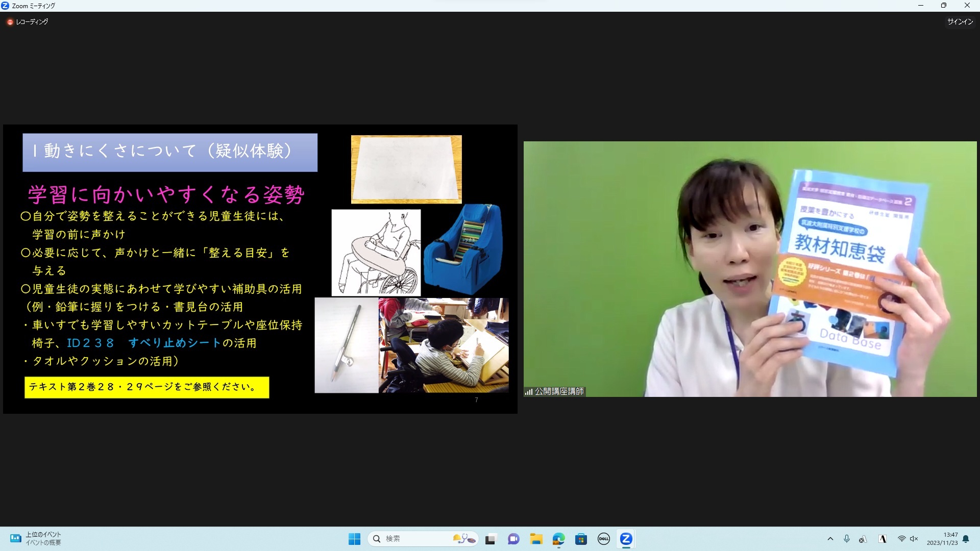Open File Explorer from taskbar

click(x=536, y=539)
